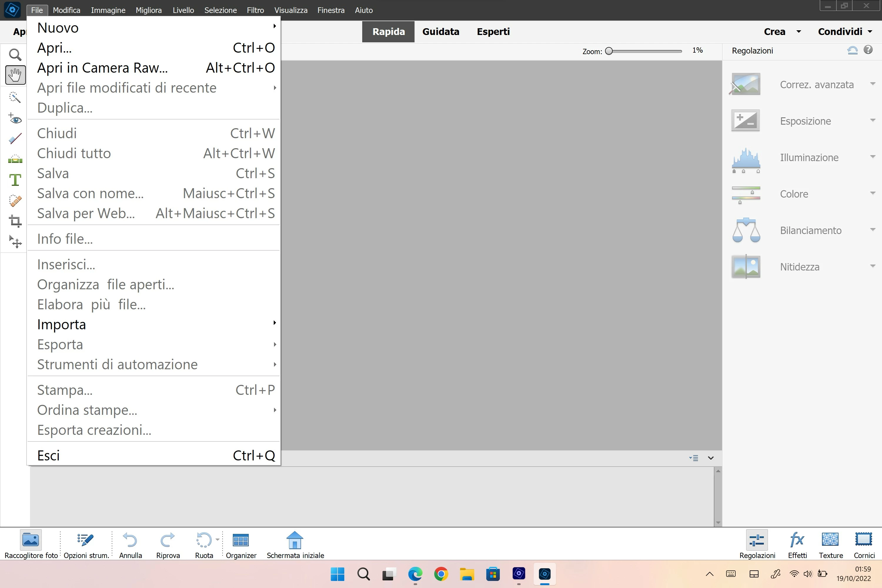Toggle the Raccoglitore foto bin
882x588 pixels.
31,545
